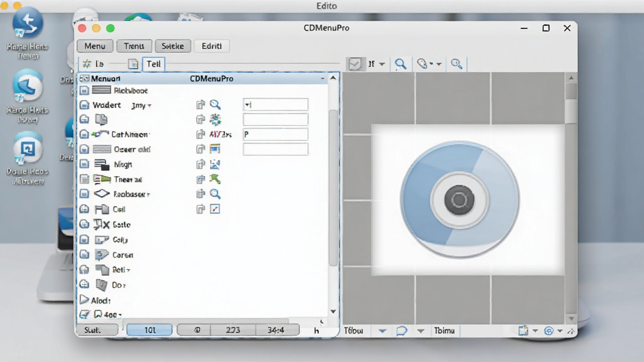The image size is (644, 362).
Task: Select the Tell tab
Action: tap(153, 63)
